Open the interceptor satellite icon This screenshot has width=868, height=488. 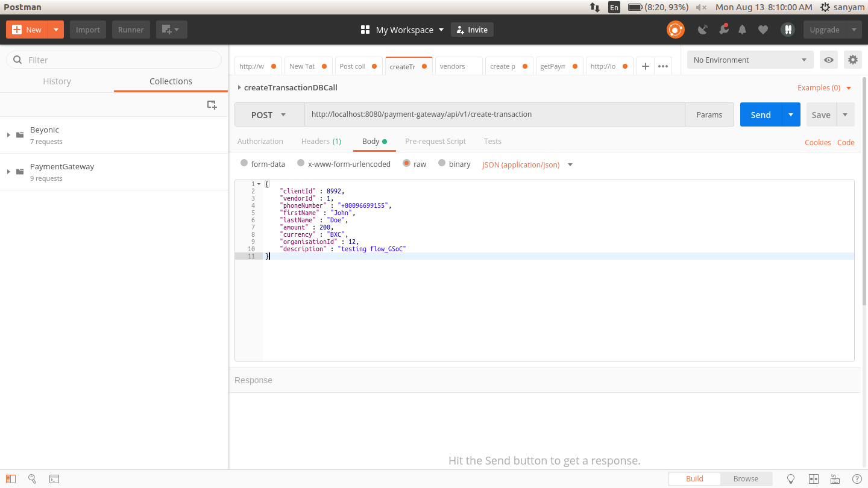702,30
